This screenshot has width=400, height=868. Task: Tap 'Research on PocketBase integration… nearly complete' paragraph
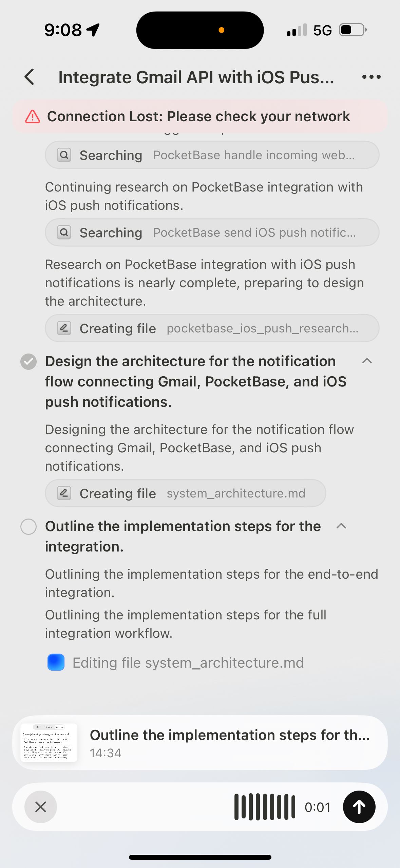204,283
